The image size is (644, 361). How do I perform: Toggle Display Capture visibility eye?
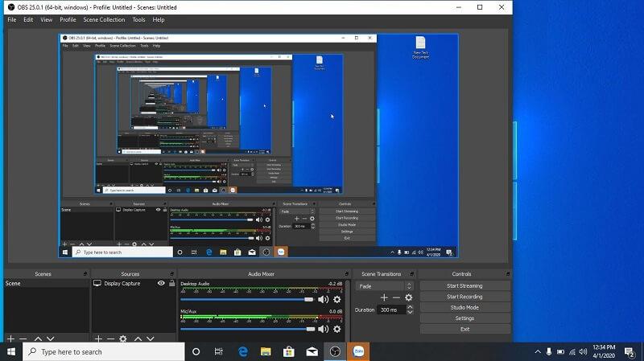pos(161,283)
